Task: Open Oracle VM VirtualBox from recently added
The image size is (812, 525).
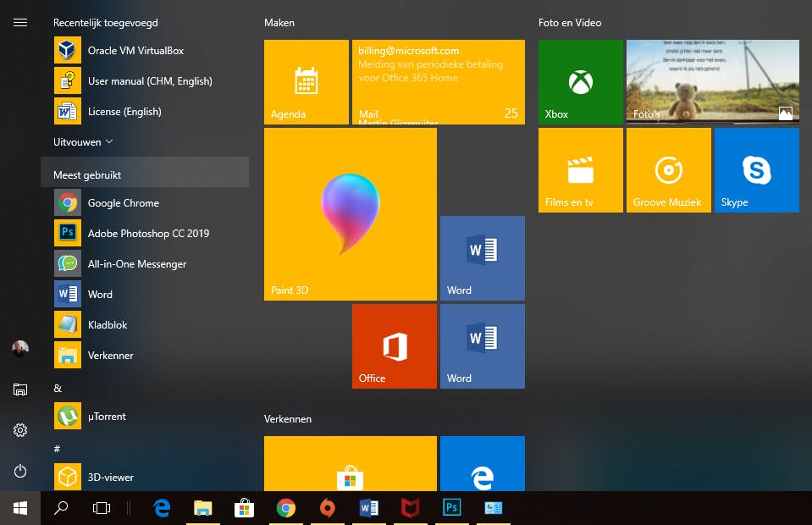Action: pyautogui.click(x=145, y=50)
